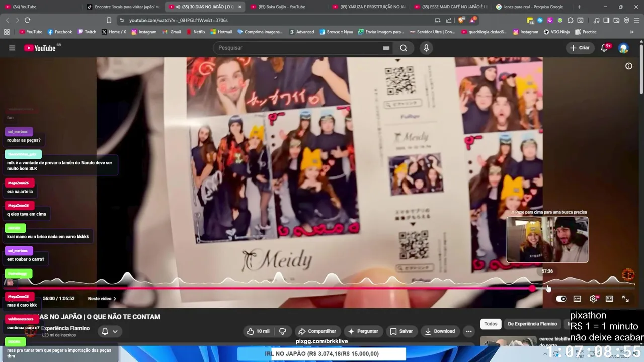Open site settings icon in address bar
Screen dimensions: 644x362
tap(122, 20)
